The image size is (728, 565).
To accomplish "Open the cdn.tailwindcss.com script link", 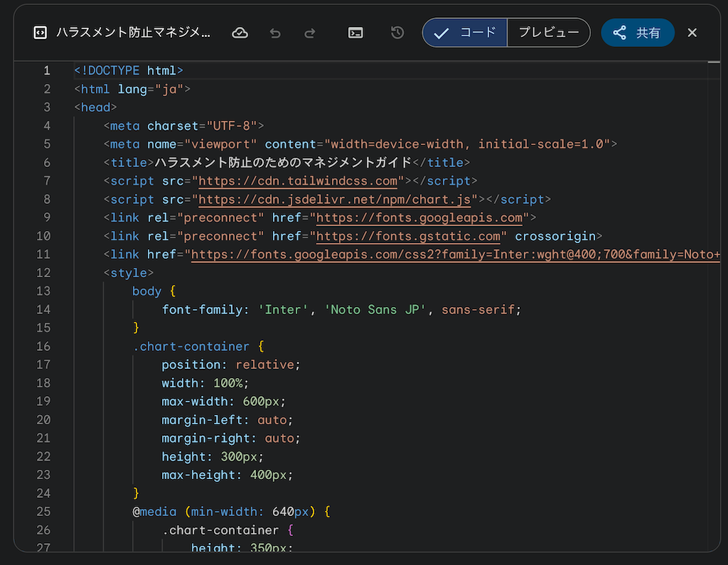I will 298,181.
